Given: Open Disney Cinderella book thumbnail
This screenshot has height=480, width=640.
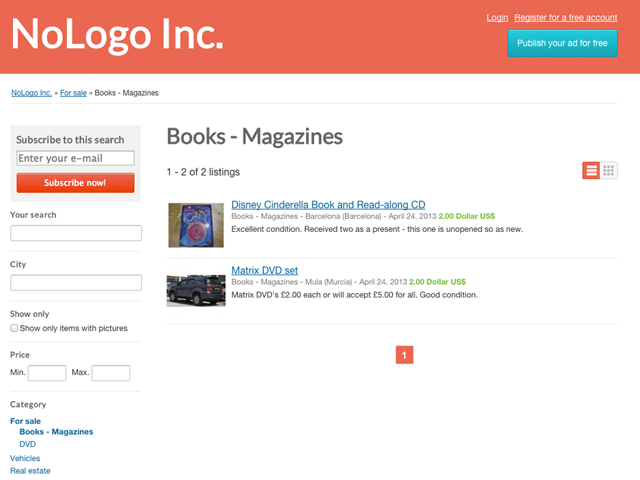Looking at the screenshot, I should pos(195,225).
